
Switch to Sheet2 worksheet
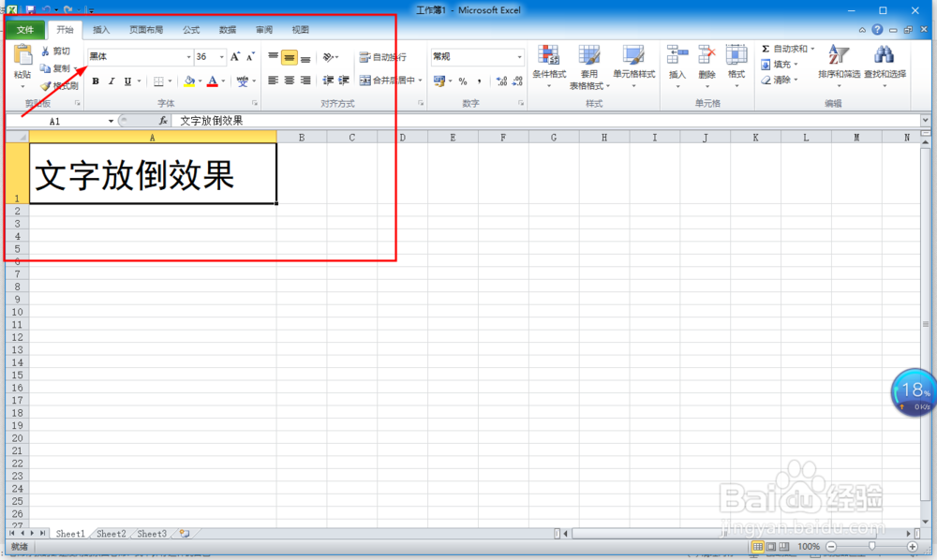(x=110, y=534)
